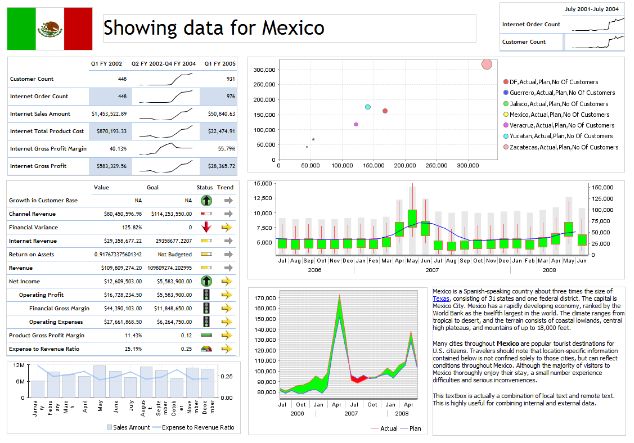
Task: Click traffic light status for Operating Expenses
Action: 206,322
